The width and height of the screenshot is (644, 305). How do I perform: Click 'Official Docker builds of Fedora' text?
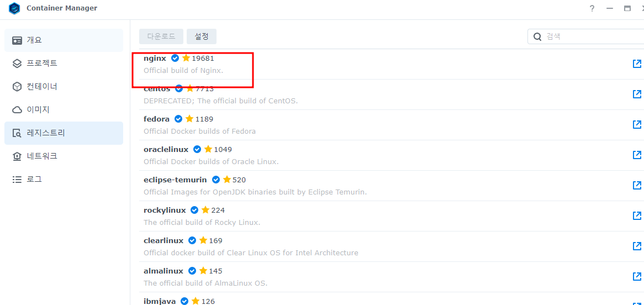pos(199,131)
